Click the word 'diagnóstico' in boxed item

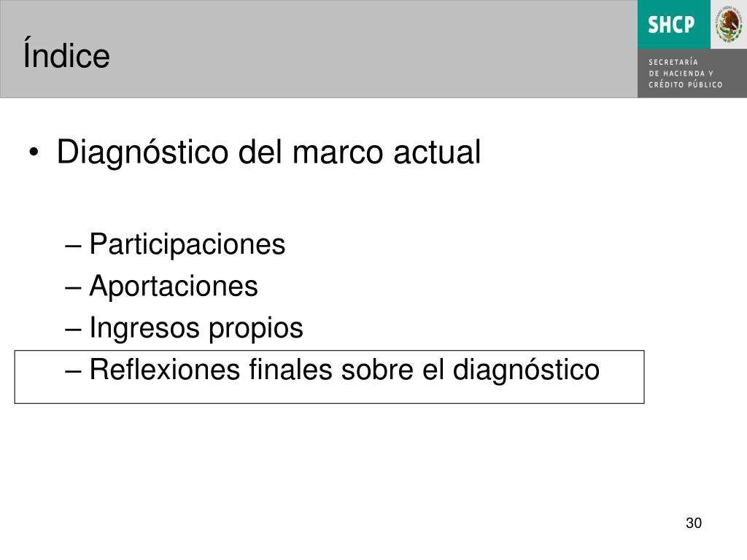526,371
